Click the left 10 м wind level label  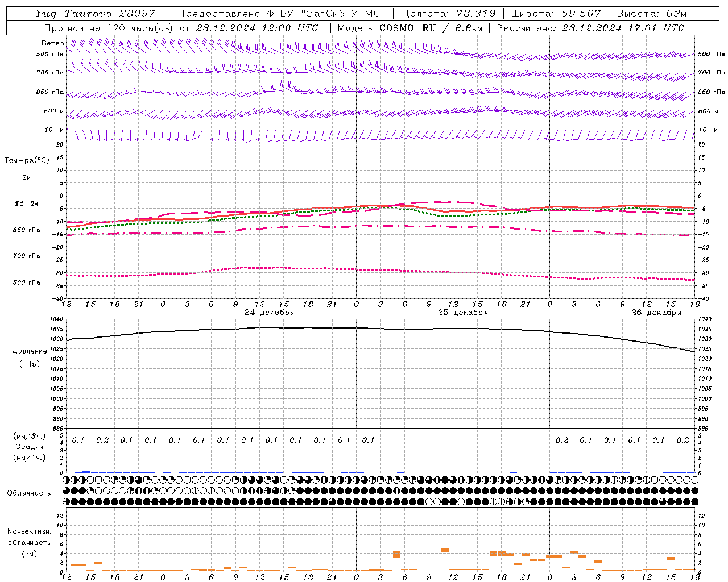[x=54, y=130]
